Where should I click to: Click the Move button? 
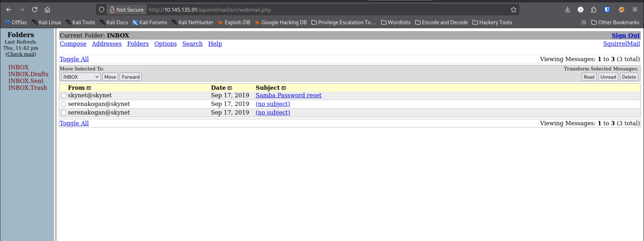[x=110, y=77]
